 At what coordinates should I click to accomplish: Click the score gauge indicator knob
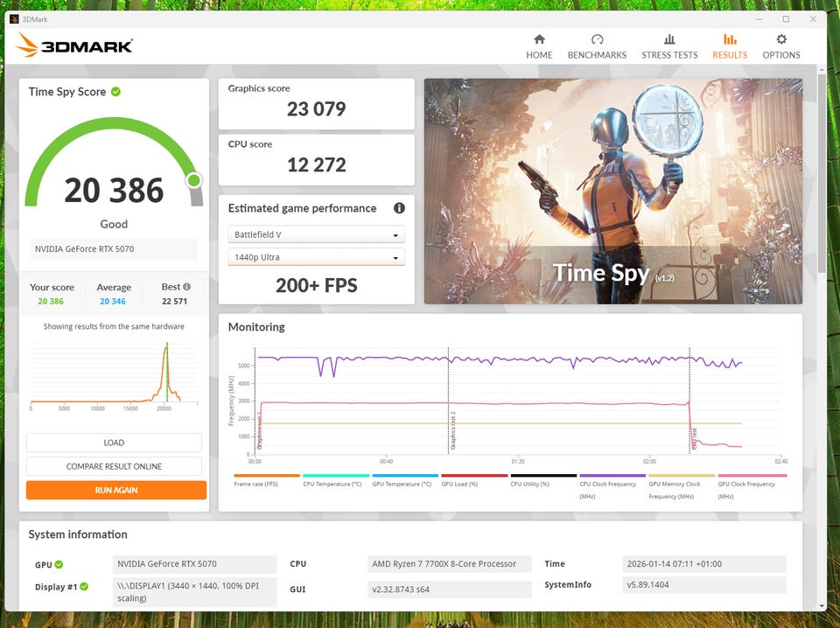(x=194, y=180)
